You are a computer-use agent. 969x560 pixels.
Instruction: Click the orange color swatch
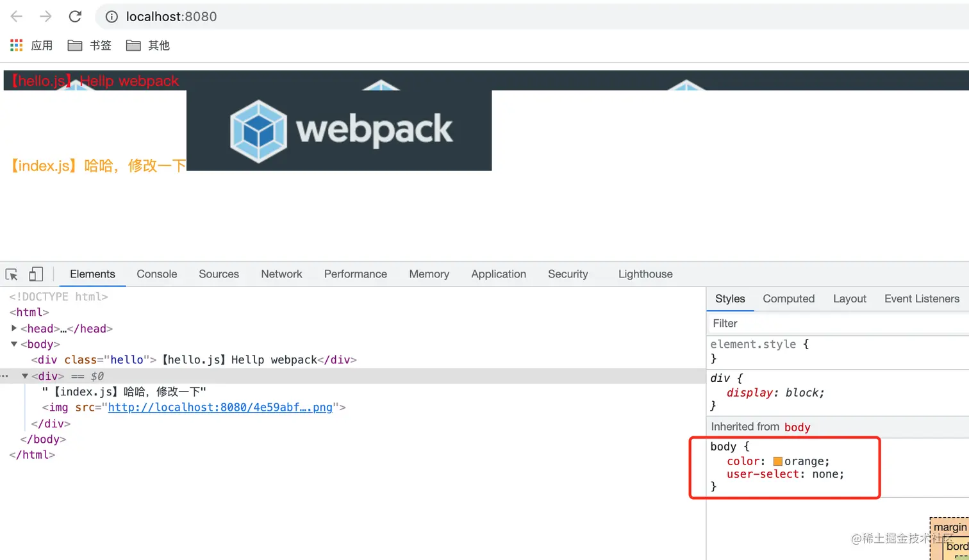pos(777,461)
